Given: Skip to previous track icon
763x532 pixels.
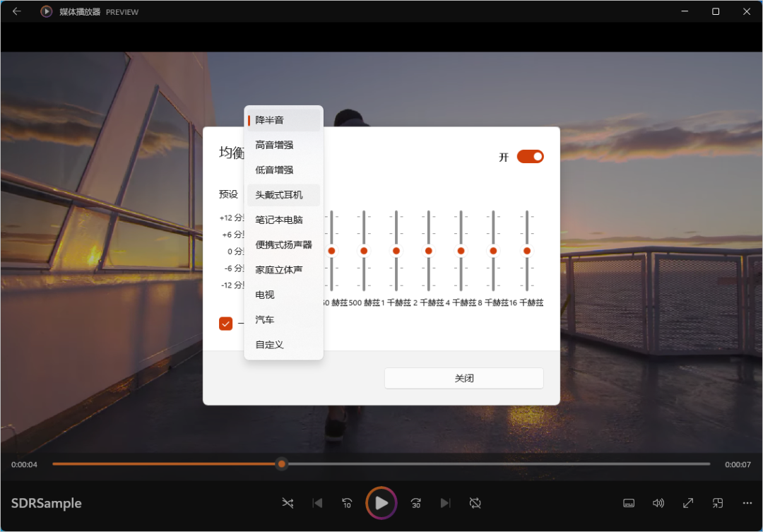Looking at the screenshot, I should click(x=317, y=503).
